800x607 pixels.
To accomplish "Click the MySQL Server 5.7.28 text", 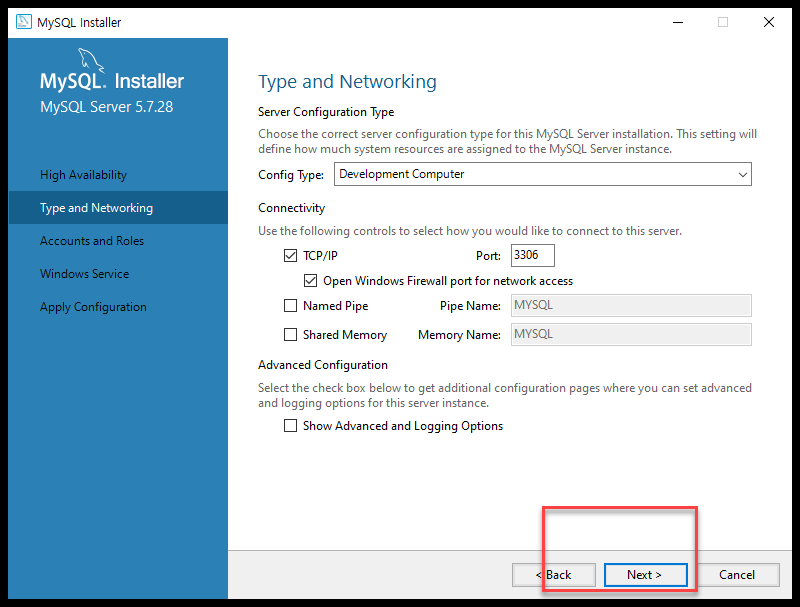I will [x=107, y=107].
